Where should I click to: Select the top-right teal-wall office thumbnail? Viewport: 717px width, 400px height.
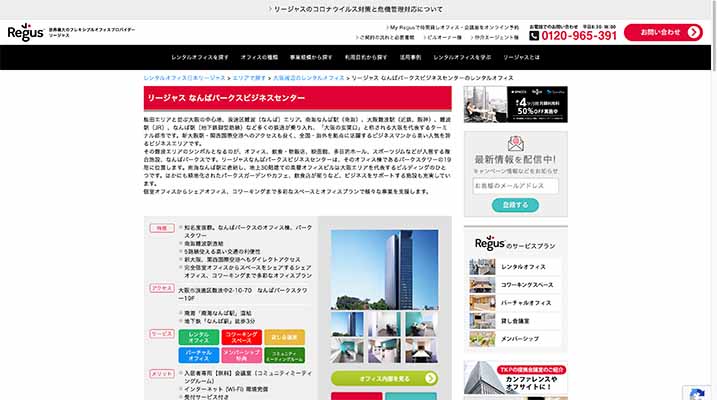click(x=422, y=324)
